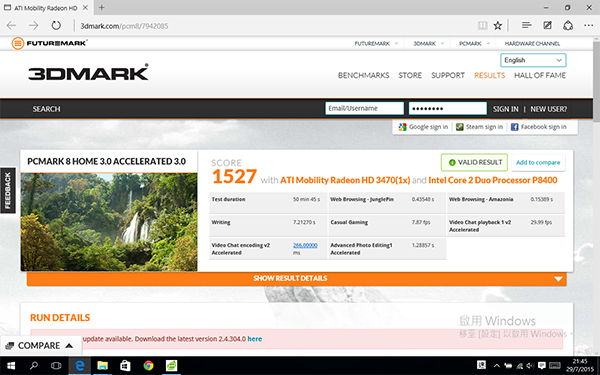The width and height of the screenshot is (600, 375).
Task: Close the ATI Mobility Radeon HD tab
Action: click(x=85, y=7)
